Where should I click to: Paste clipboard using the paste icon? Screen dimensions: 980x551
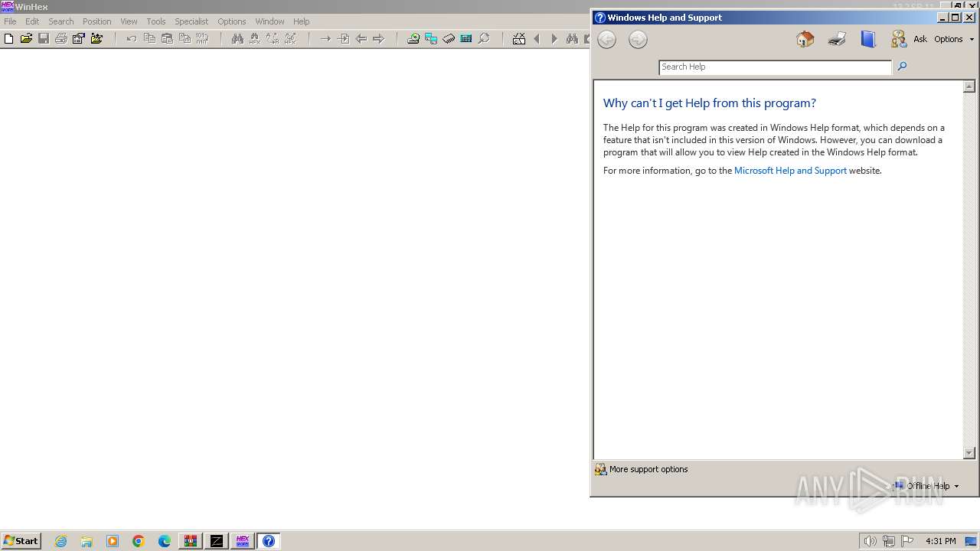coord(167,38)
